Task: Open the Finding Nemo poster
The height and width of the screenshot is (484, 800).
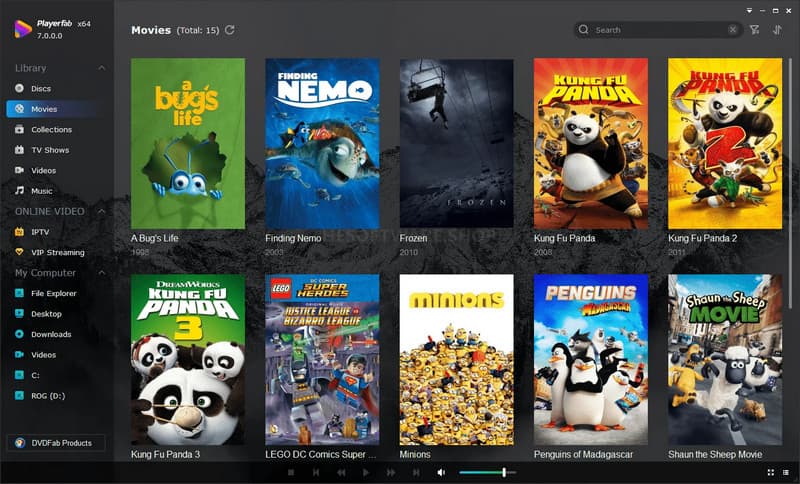Action: (322, 143)
